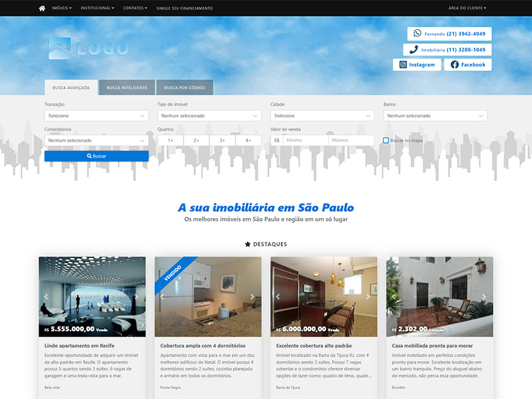532x399 pixels.
Task: Select the 2+ quartos option
Action: (x=196, y=140)
